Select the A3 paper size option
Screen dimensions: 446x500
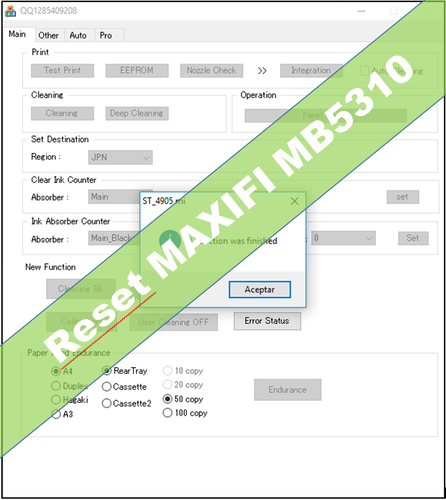56,414
